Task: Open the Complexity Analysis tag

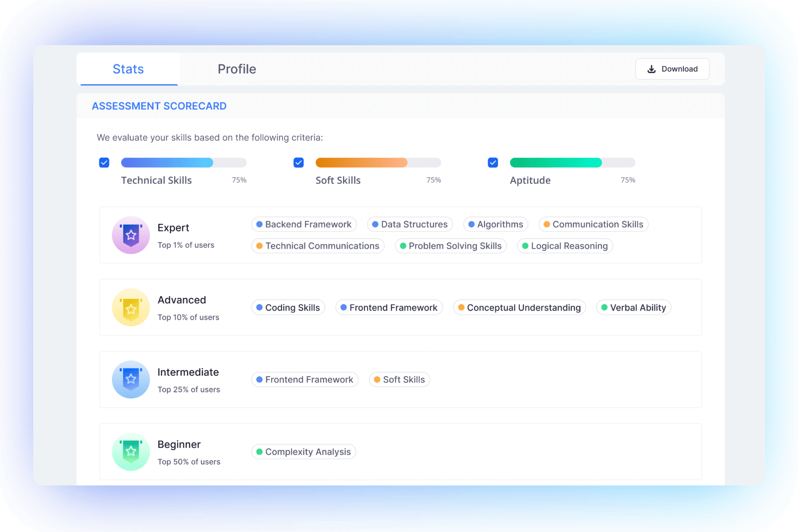Action: click(303, 452)
